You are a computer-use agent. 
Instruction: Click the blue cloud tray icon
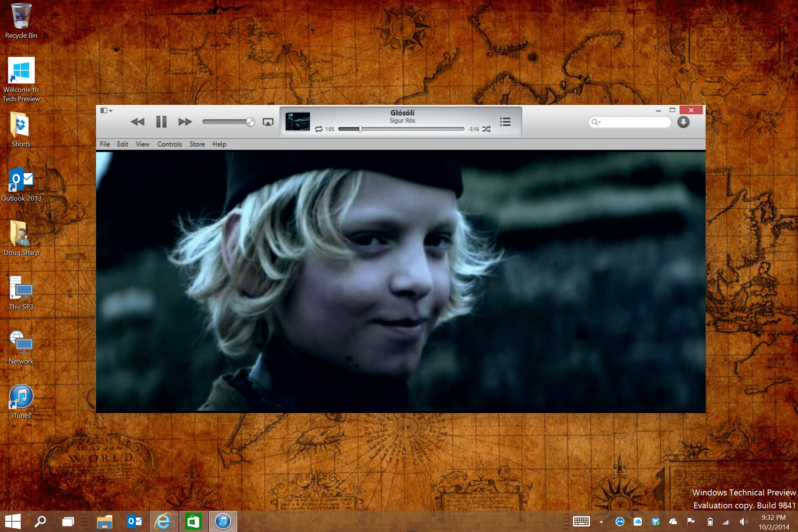click(638, 522)
